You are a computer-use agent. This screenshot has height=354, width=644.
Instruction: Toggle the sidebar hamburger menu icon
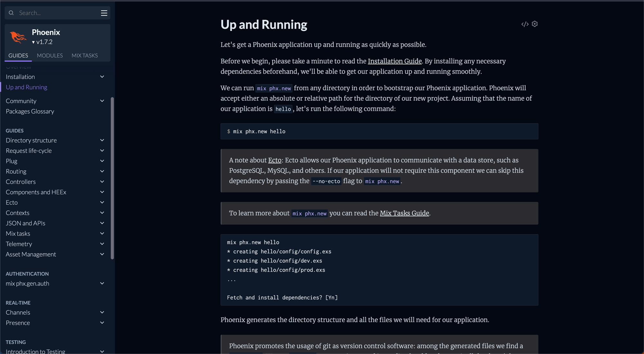[x=104, y=13]
